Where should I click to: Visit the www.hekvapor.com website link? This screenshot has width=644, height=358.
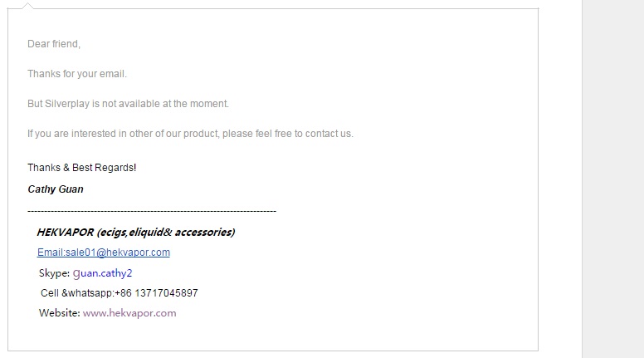pyautogui.click(x=129, y=313)
